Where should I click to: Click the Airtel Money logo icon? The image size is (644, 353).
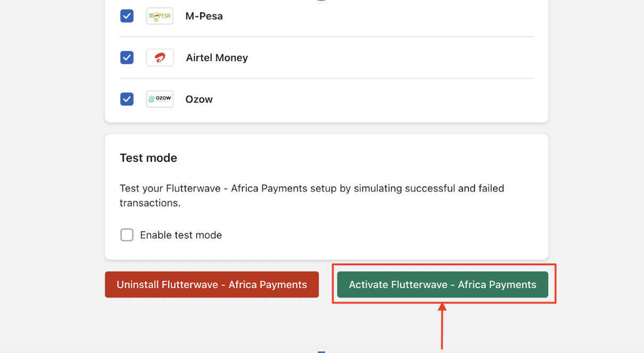coord(160,57)
